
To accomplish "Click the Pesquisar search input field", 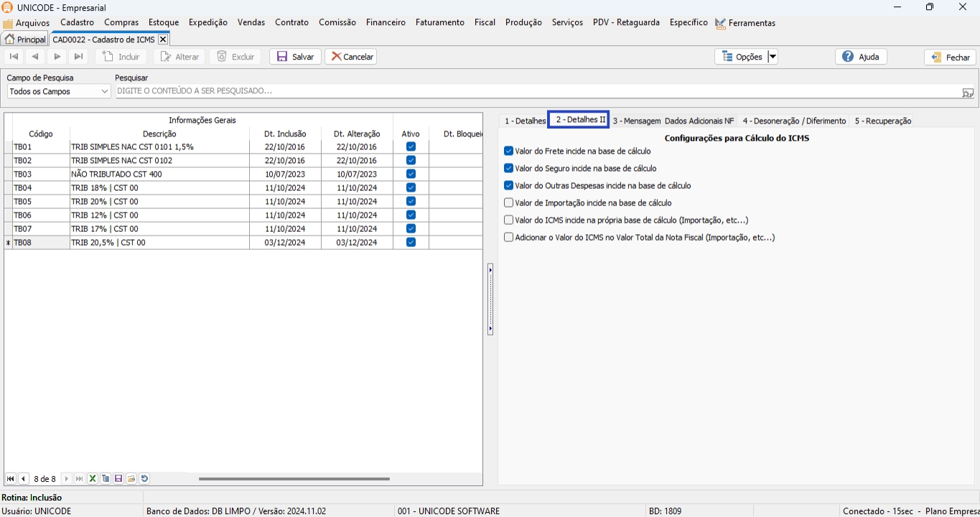I will click(531, 91).
